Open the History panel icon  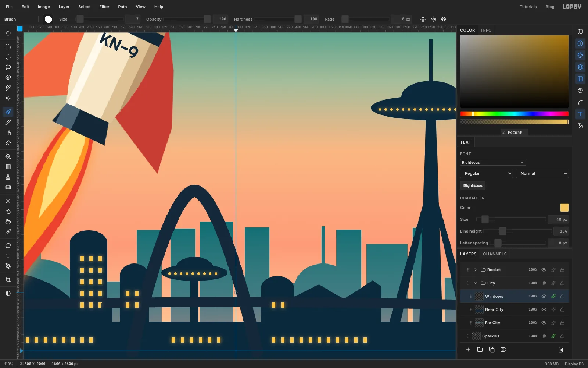[580, 91]
